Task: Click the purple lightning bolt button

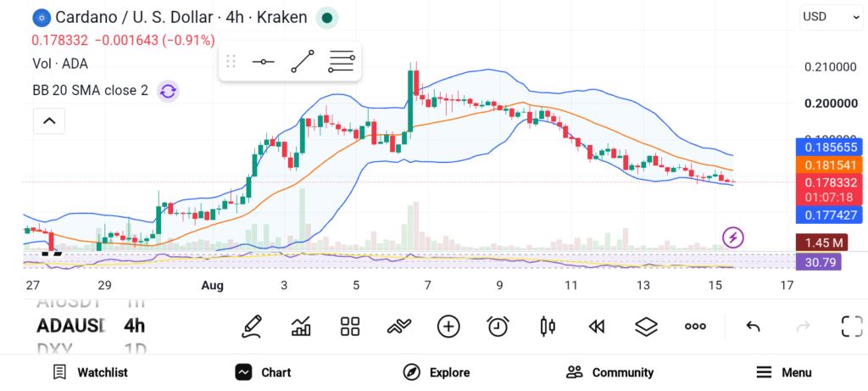Action: point(733,238)
